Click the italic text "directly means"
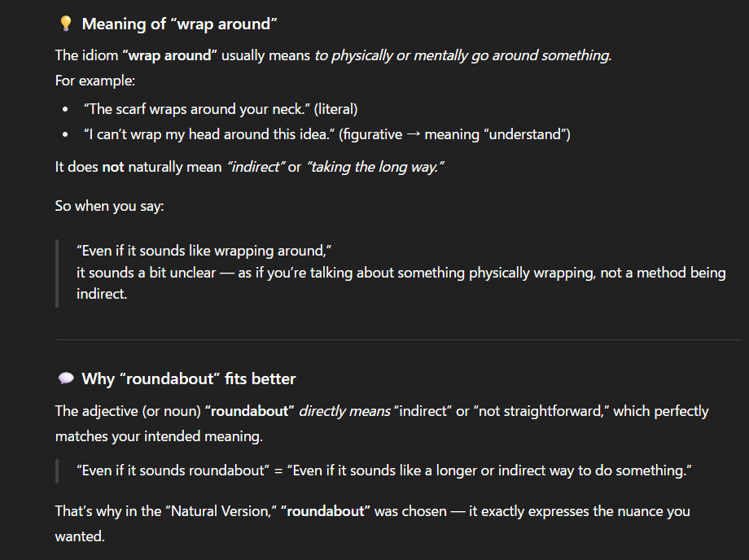Viewport: 749px width, 560px height. 344,412
